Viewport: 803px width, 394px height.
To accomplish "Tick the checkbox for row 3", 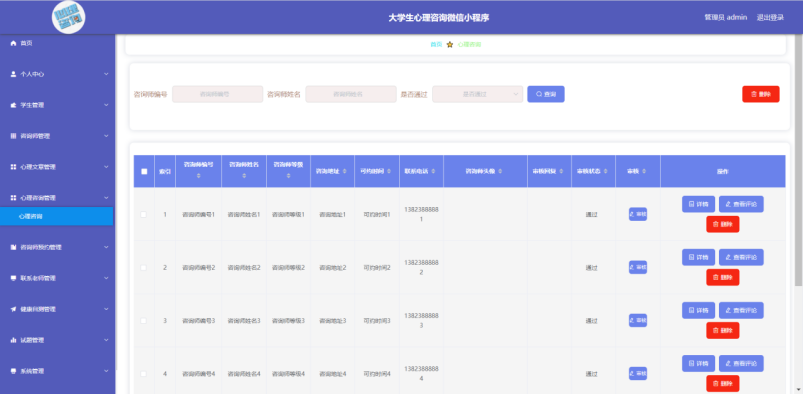I will click(143, 321).
